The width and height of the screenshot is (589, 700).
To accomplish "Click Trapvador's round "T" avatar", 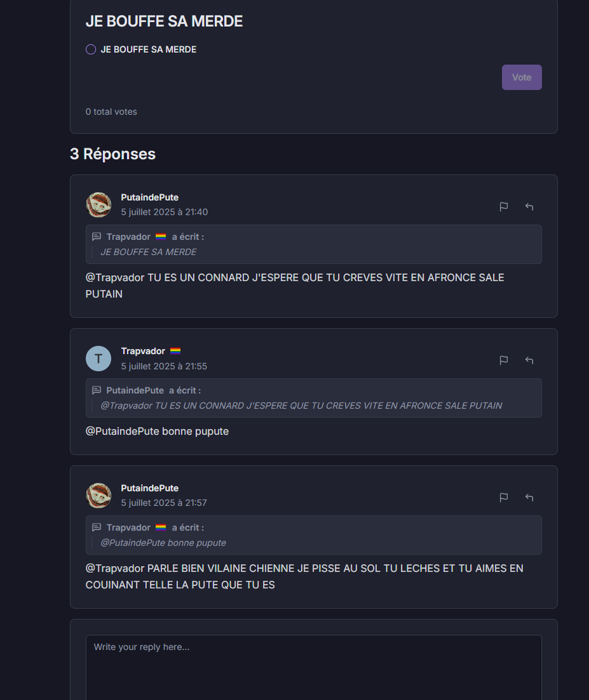I will [99, 359].
